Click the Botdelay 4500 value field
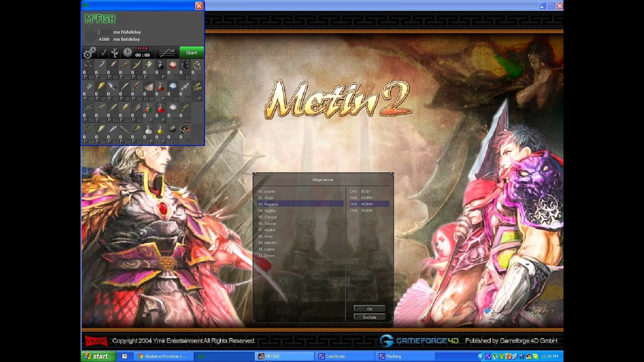The width and height of the screenshot is (644, 362). pos(104,39)
